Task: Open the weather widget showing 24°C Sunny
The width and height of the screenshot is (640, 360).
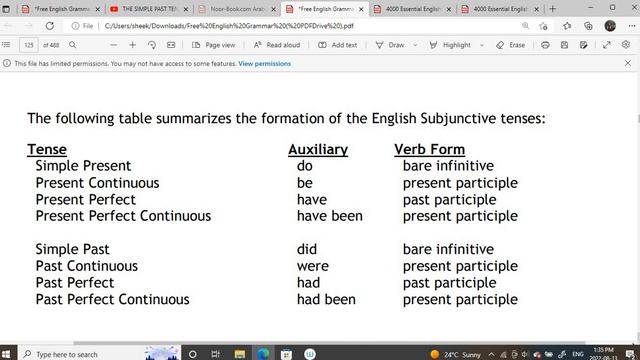Action: (456, 354)
